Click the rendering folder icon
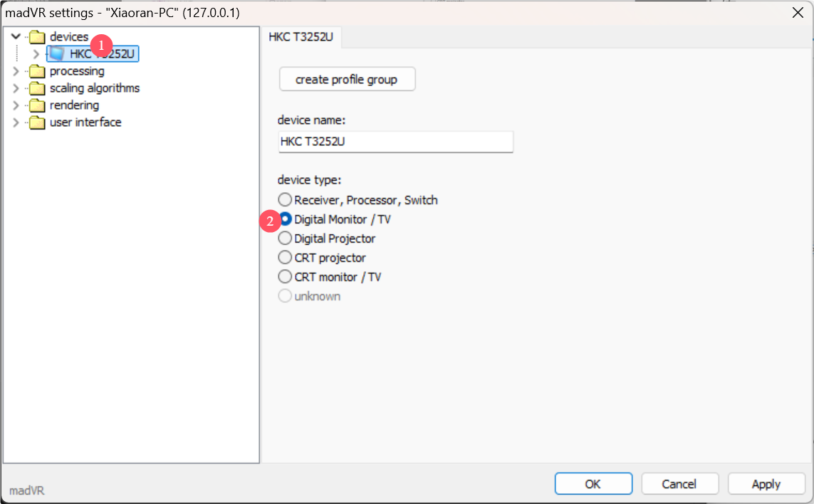Viewport: 814px width, 504px height. [37, 105]
